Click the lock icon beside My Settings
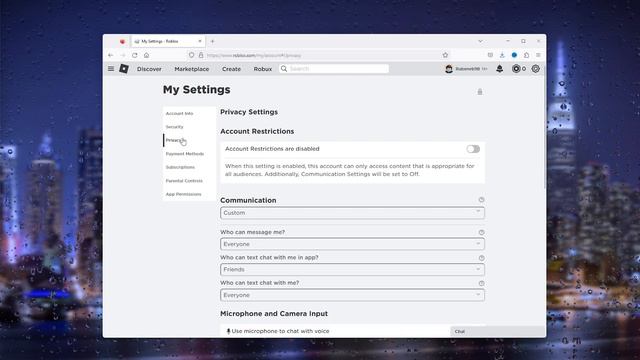Image resolution: width=640 pixels, height=360 pixels. (480, 92)
